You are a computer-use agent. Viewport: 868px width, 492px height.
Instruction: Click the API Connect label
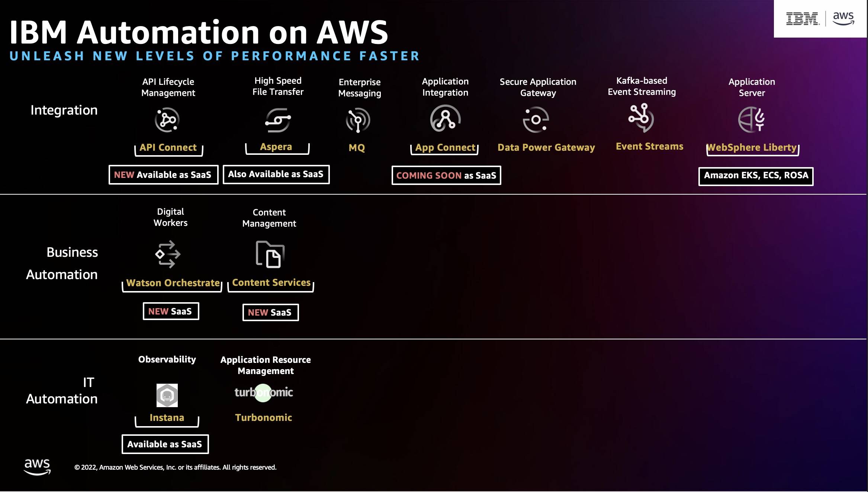coord(167,147)
